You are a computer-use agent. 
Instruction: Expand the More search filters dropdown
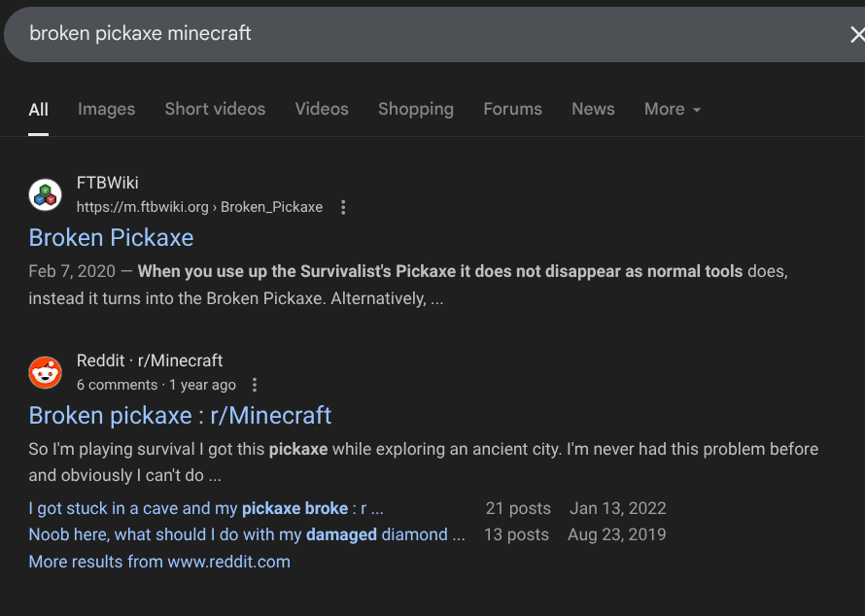pos(672,109)
